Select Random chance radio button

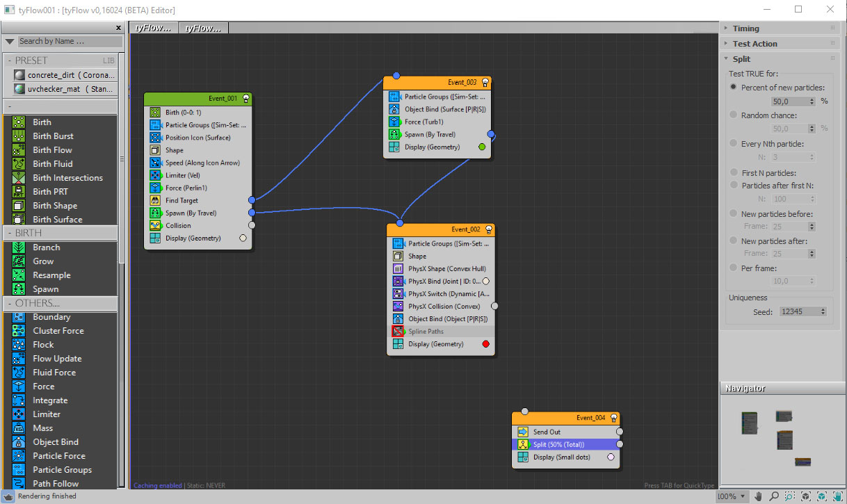(x=734, y=115)
